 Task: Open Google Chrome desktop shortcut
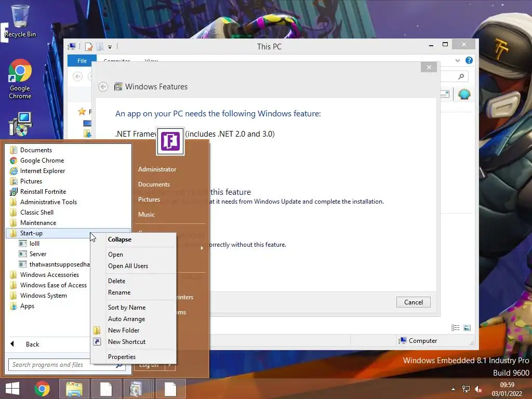click(20, 79)
